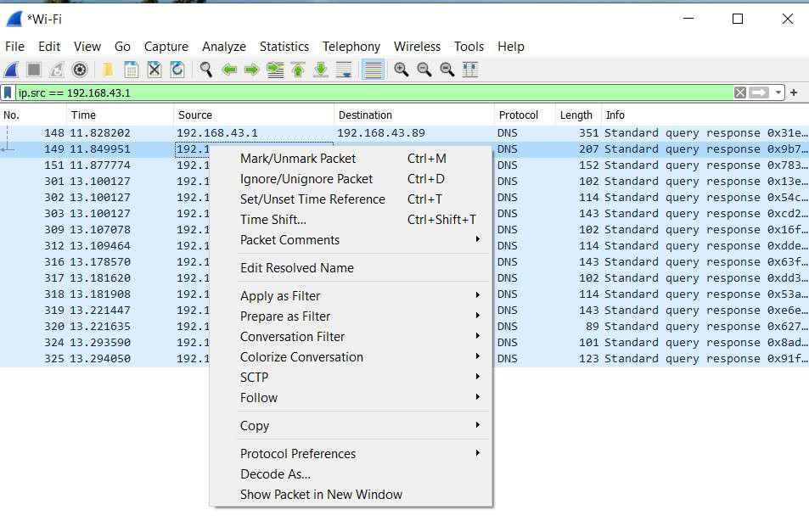Open the Go menu
Image resolution: width=809 pixels, height=532 pixels.
pyautogui.click(x=122, y=47)
